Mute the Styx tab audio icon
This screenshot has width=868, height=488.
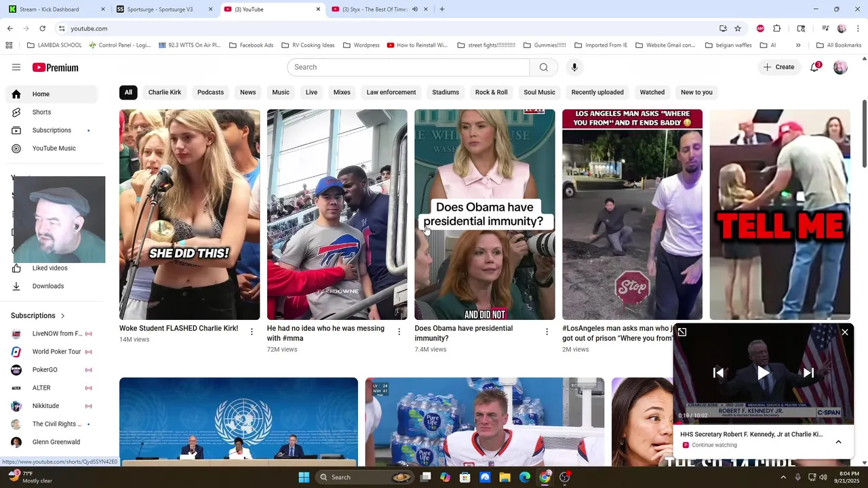pyautogui.click(x=415, y=9)
